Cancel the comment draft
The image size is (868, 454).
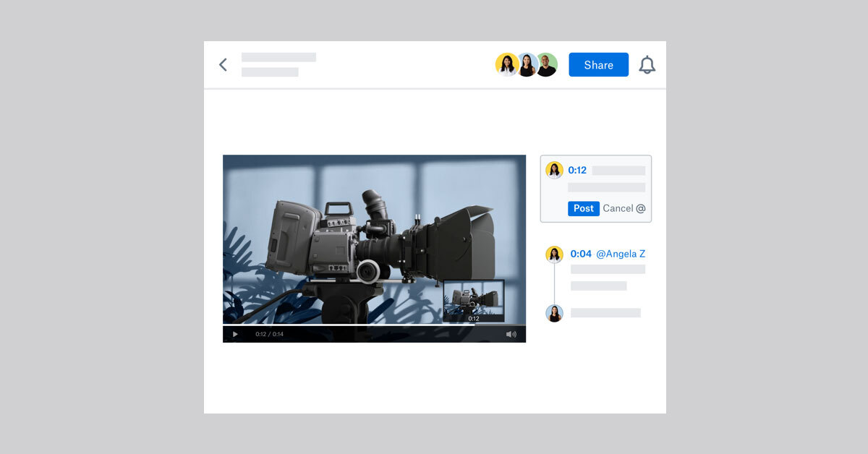(x=620, y=208)
